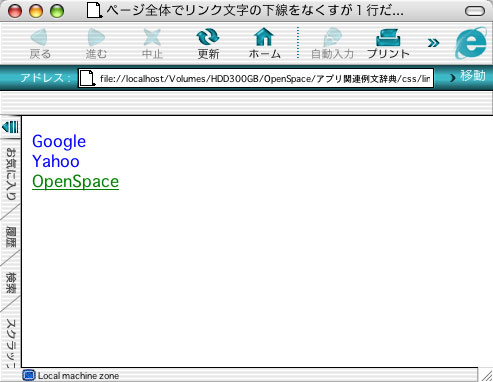Open the Favorites (お気に入り) side tab
The width and height of the screenshot is (493, 382).
point(11,173)
